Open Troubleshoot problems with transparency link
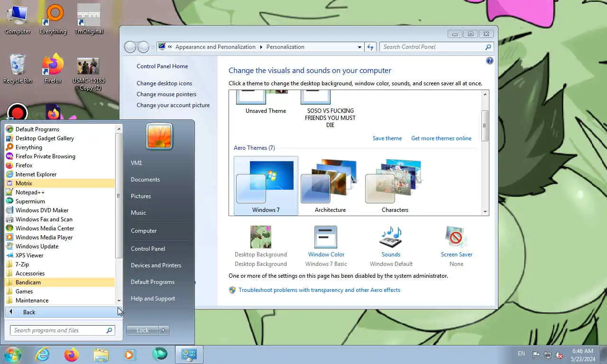The width and height of the screenshot is (607, 364). [319, 290]
